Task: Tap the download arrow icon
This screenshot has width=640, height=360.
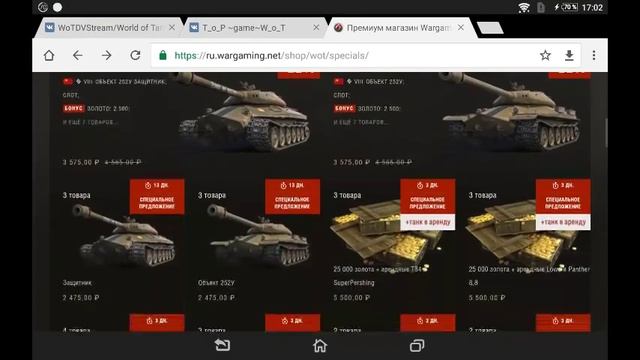Action: pyautogui.click(x=569, y=55)
